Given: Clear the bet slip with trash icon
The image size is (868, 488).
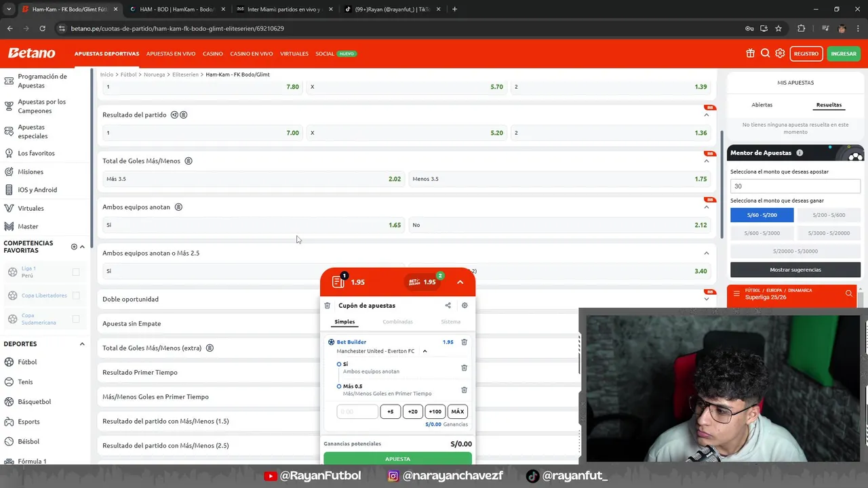Looking at the screenshot, I should (328, 306).
